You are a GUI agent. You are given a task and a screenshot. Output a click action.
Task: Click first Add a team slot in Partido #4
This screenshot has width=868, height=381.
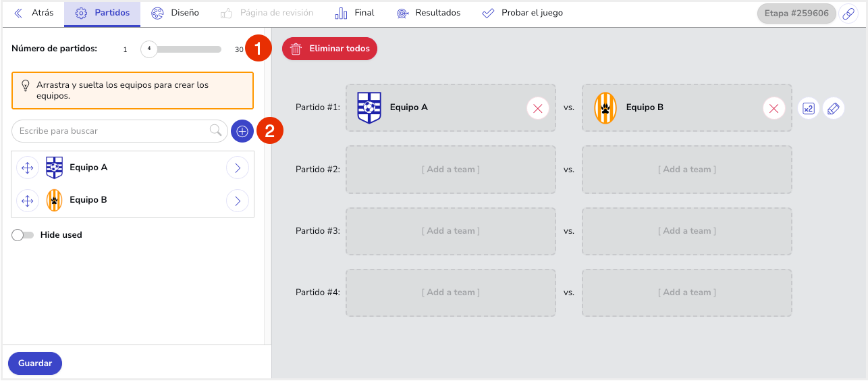[x=451, y=293]
